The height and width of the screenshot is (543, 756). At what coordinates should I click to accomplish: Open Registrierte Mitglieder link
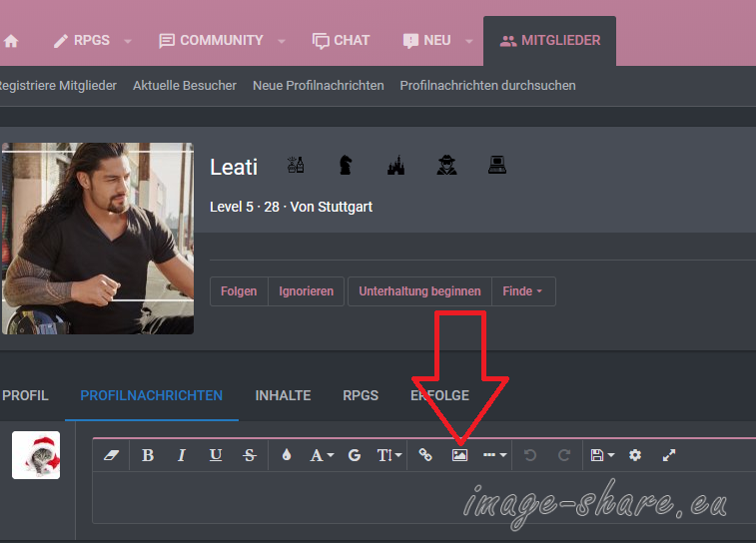[58, 86]
